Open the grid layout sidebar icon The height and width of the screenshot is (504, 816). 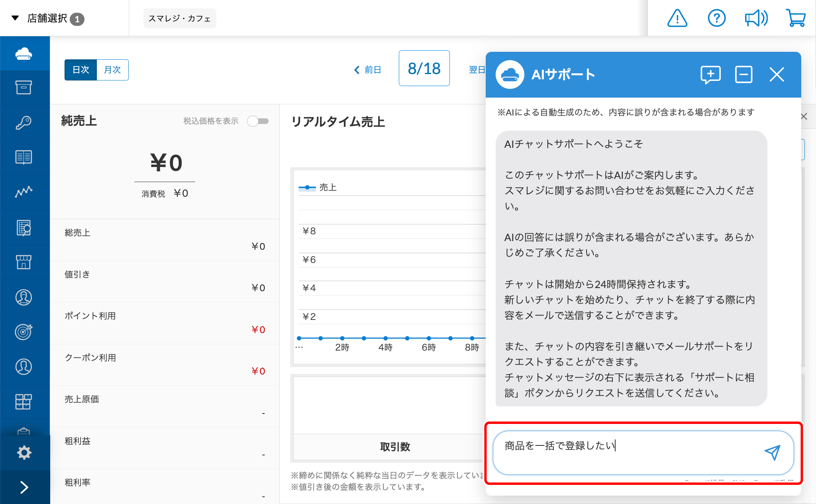coord(24,401)
